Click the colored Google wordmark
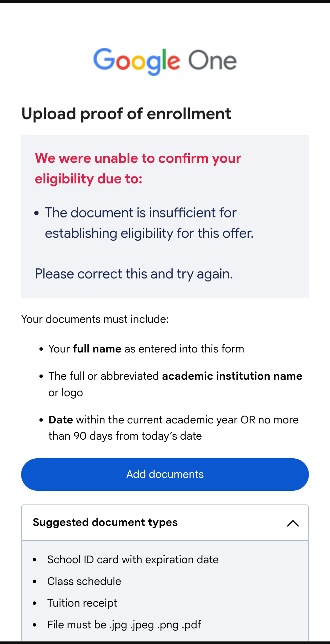 click(137, 61)
